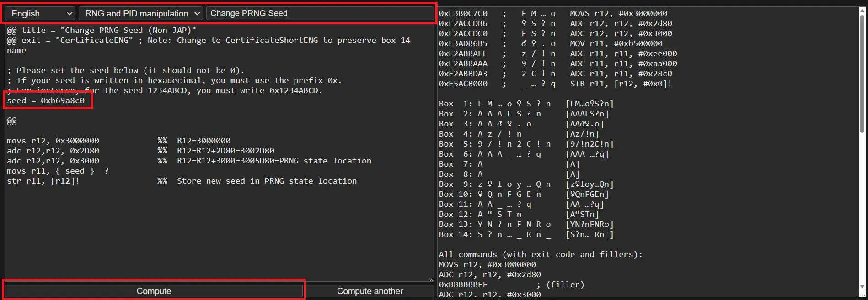Image resolution: width=868 pixels, height=300 pixels.
Task: Click the 0xE2ACCDB6 output row
Action: [555, 23]
